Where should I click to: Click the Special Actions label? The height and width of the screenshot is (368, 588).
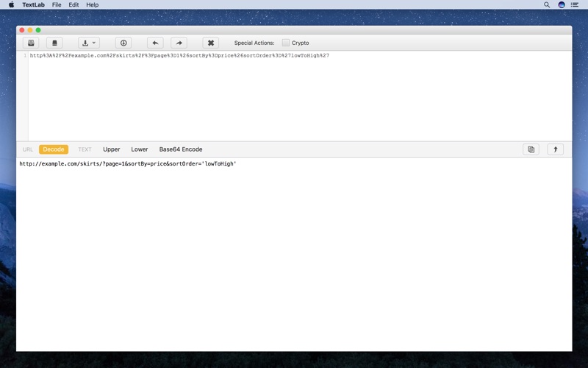(x=254, y=43)
